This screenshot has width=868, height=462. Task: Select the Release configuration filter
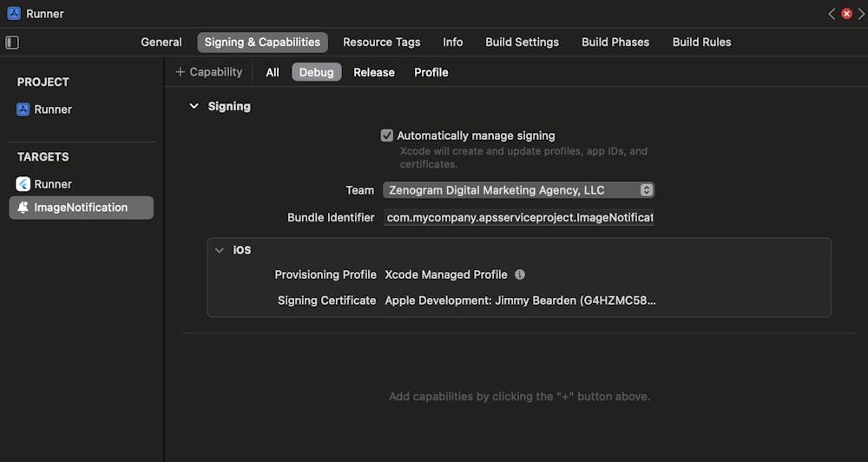tap(374, 72)
